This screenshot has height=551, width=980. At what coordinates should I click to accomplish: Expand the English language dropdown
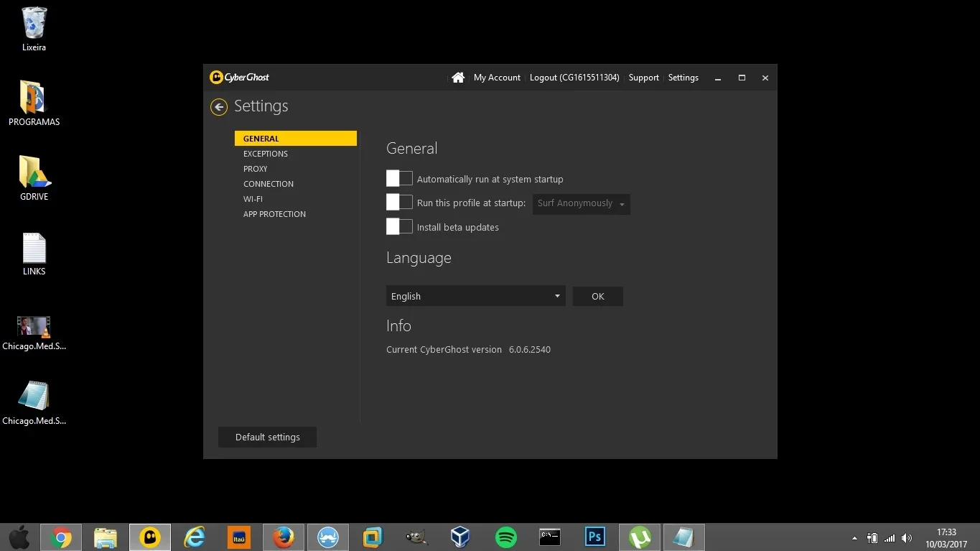475,296
